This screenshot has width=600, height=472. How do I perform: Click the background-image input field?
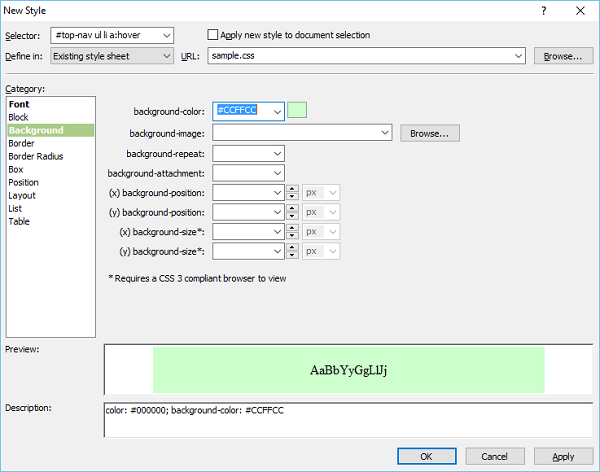tap(296, 132)
